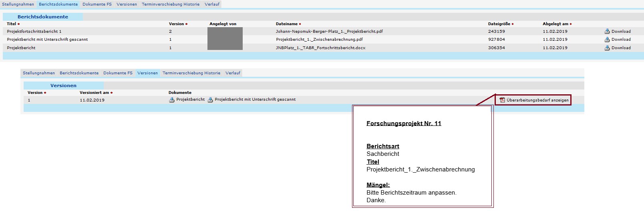Click Mängel: label in popup
This screenshot has height=211, width=644.
[x=378, y=185]
